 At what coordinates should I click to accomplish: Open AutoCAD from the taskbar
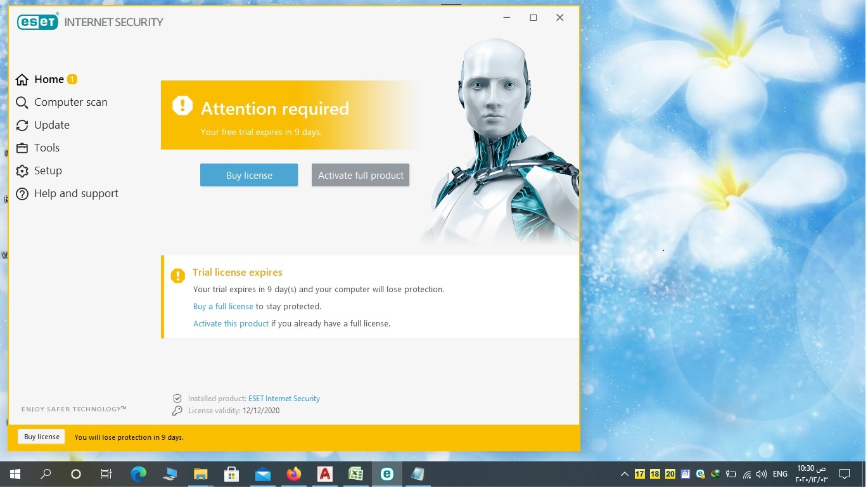coord(325,474)
